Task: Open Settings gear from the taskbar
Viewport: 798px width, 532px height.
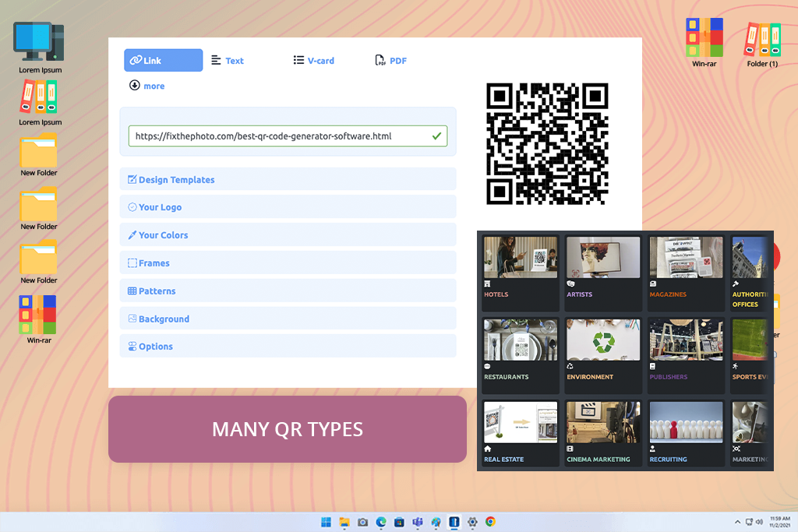Action: coord(472,522)
